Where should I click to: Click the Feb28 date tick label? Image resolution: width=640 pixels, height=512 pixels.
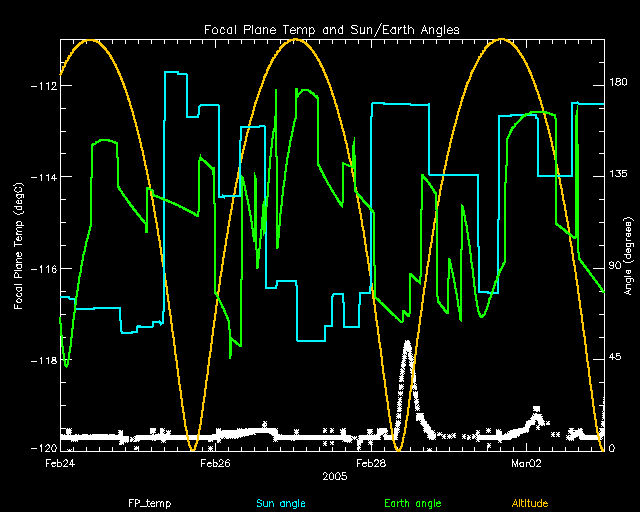(x=371, y=463)
